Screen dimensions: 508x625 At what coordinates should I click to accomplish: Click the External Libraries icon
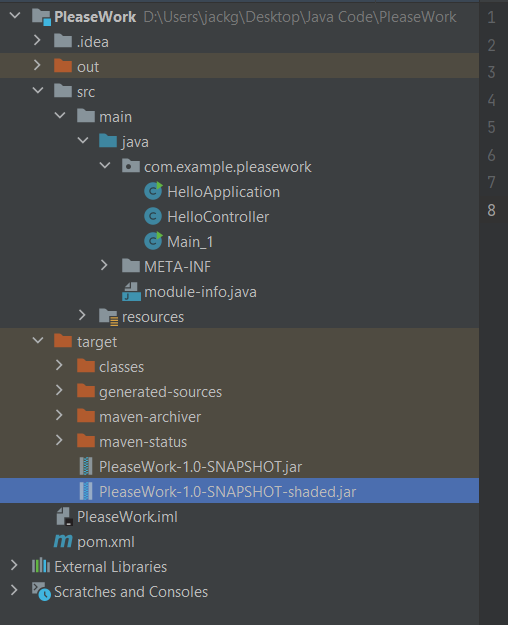pyautogui.click(x=41, y=566)
